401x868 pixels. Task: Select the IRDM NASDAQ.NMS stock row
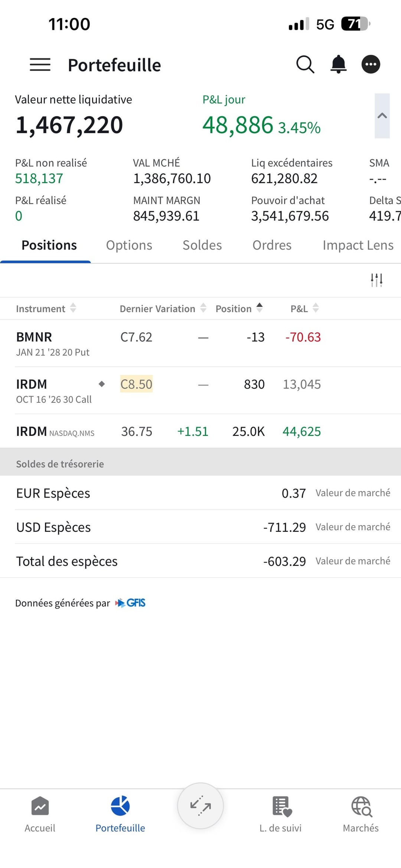pyautogui.click(x=55, y=431)
